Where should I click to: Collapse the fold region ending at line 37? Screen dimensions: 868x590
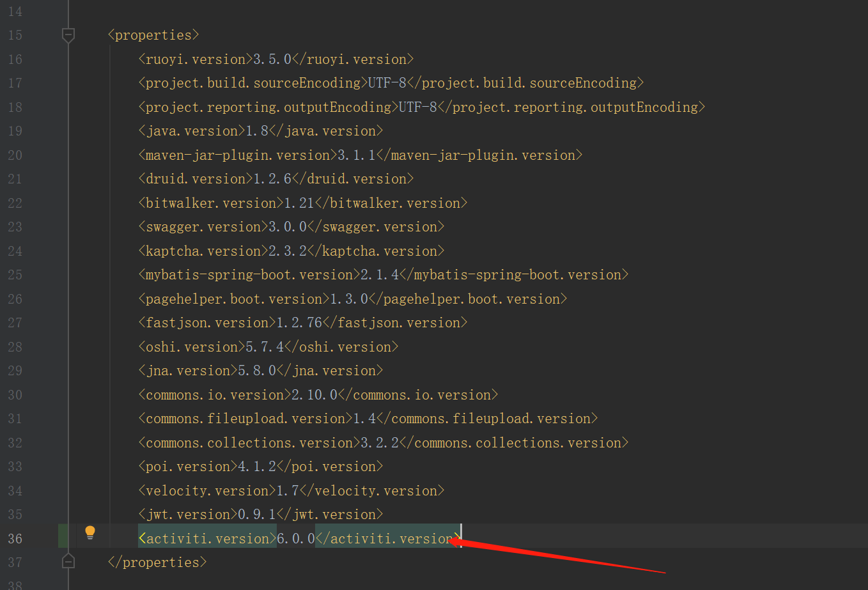pyautogui.click(x=68, y=560)
